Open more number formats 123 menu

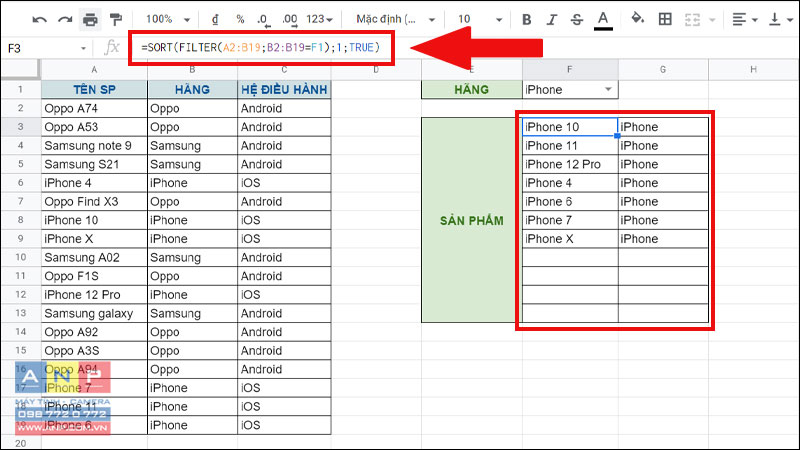point(319,19)
